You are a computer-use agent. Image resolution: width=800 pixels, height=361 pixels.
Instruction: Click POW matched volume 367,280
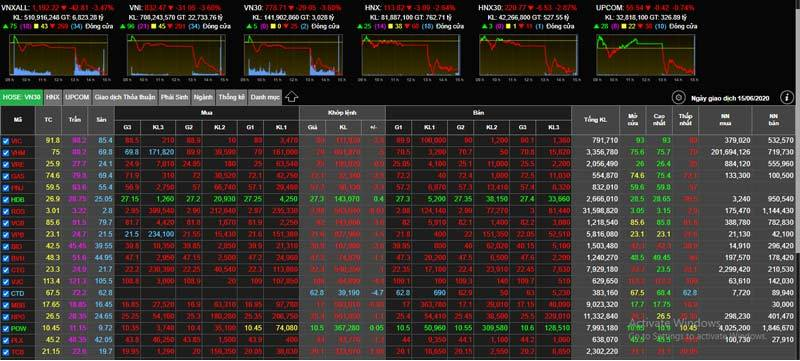pyautogui.click(x=346, y=328)
